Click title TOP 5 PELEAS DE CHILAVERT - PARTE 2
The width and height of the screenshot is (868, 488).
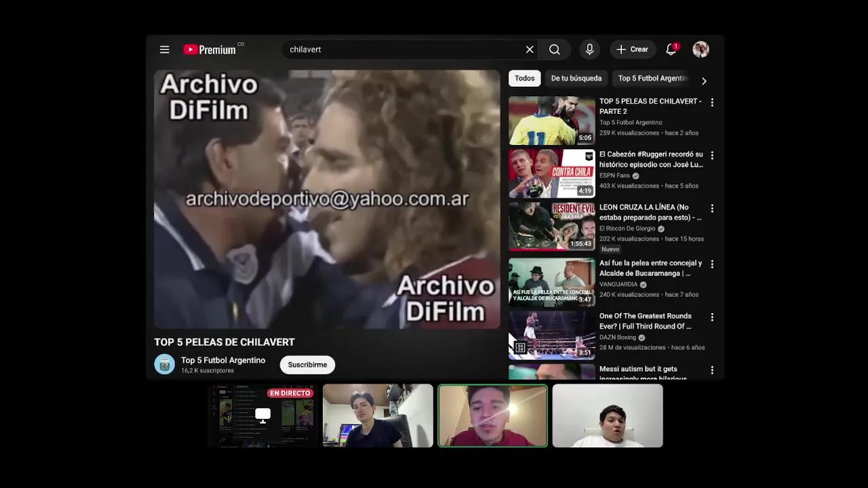pos(650,106)
